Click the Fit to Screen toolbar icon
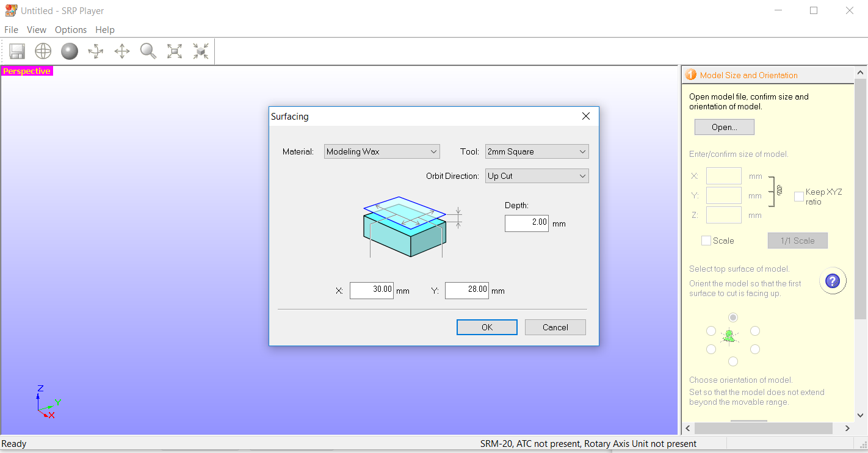 175,51
